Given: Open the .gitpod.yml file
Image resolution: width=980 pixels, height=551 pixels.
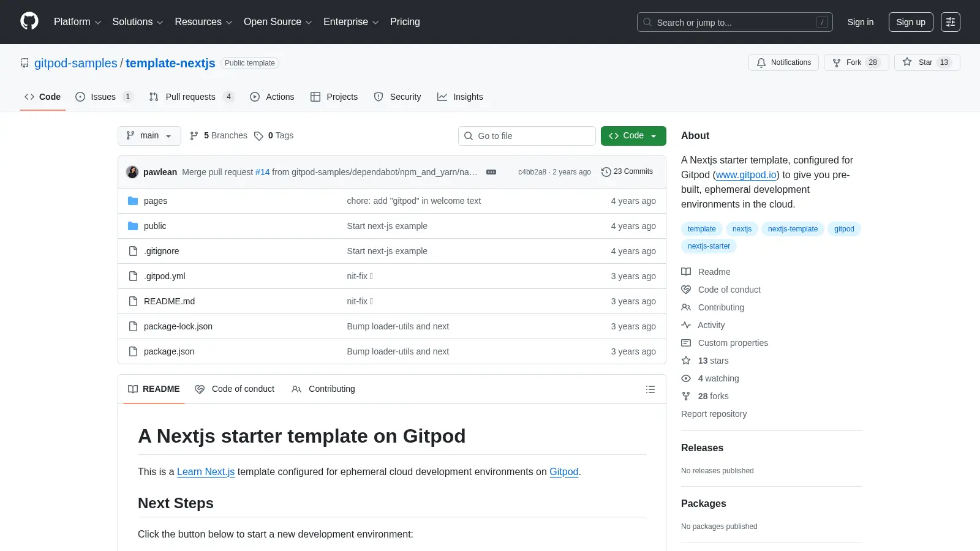Looking at the screenshot, I should point(165,276).
